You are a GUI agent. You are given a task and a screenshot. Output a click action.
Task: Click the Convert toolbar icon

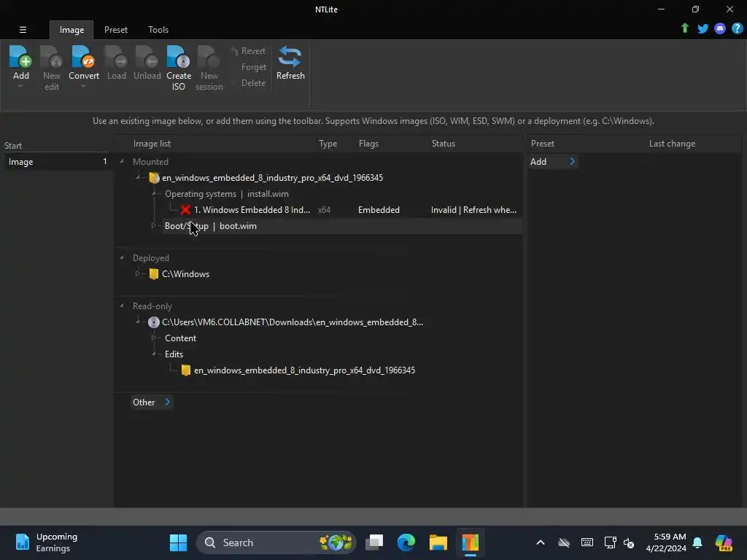point(83,57)
